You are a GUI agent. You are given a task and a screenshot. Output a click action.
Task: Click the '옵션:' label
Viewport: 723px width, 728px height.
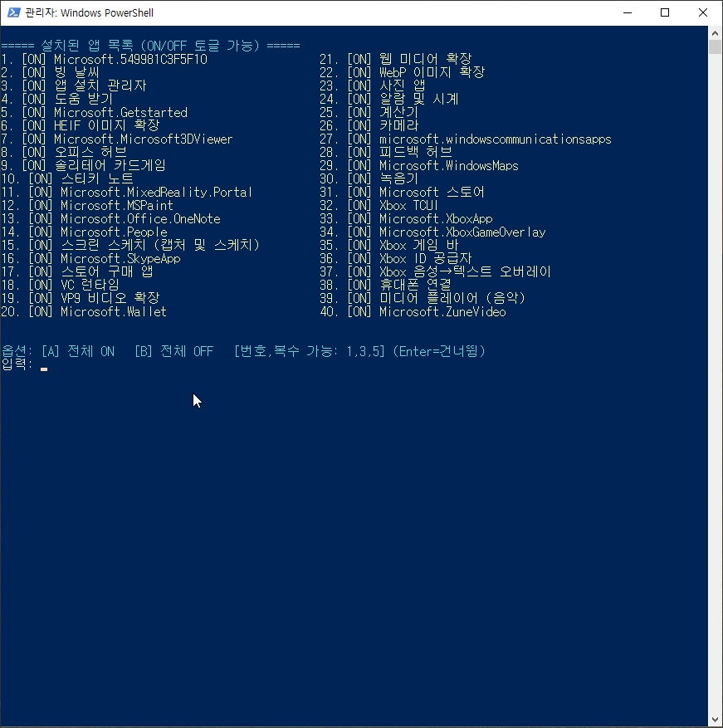click(17, 351)
